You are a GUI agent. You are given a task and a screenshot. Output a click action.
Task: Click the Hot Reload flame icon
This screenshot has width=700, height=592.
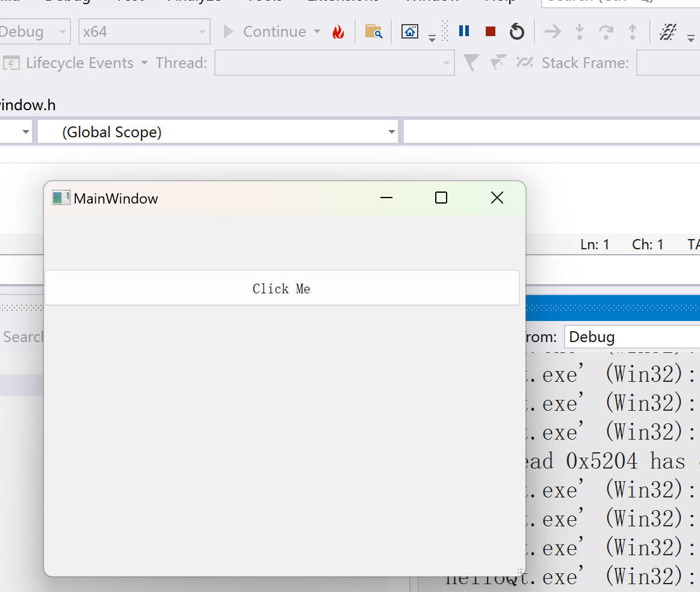coord(338,32)
